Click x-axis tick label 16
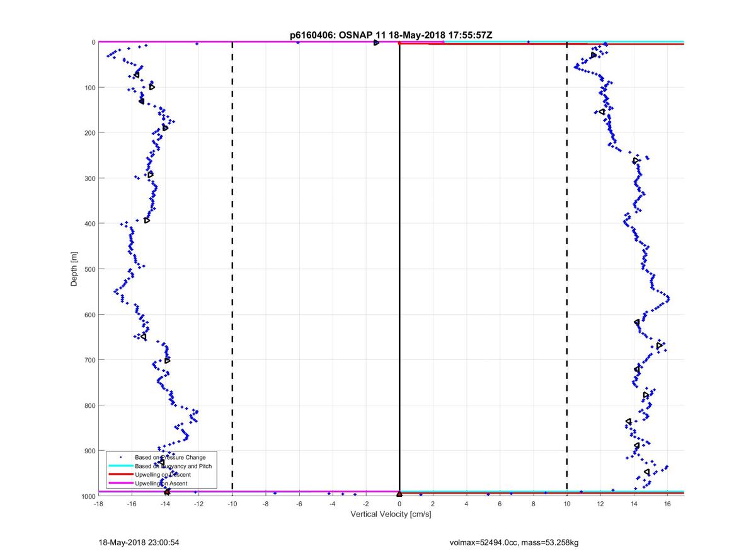 tap(667, 504)
